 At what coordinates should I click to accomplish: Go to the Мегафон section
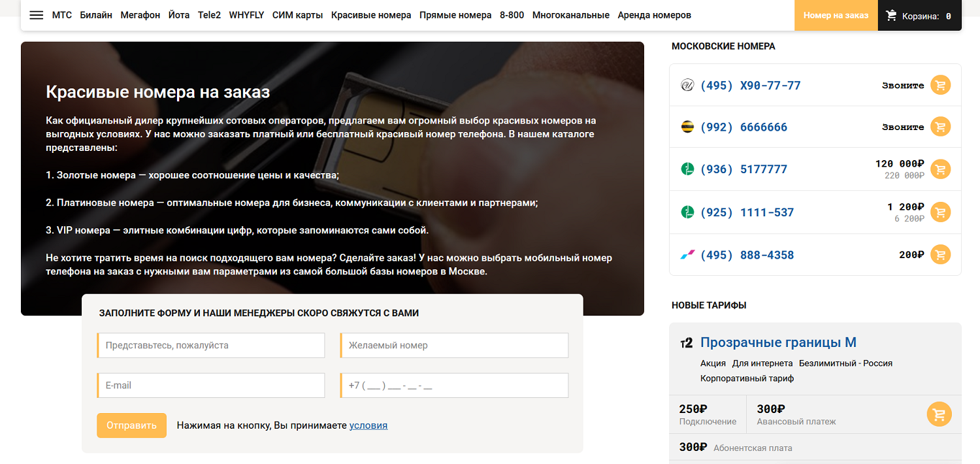coord(140,15)
